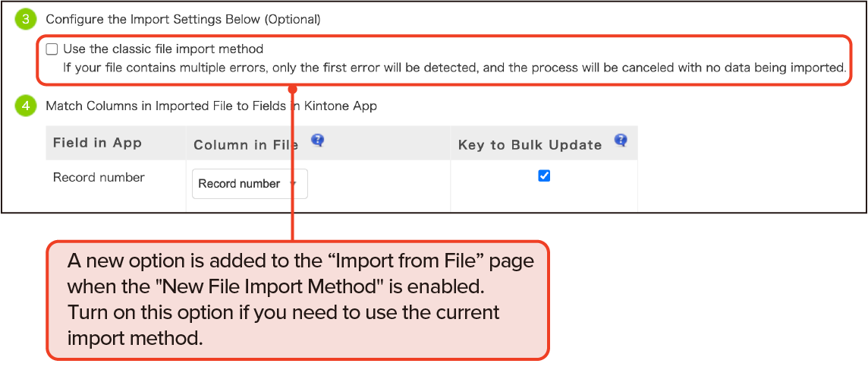Uncheck Key to Bulk Update for Record number
The width and height of the screenshot is (868, 392).
(543, 176)
